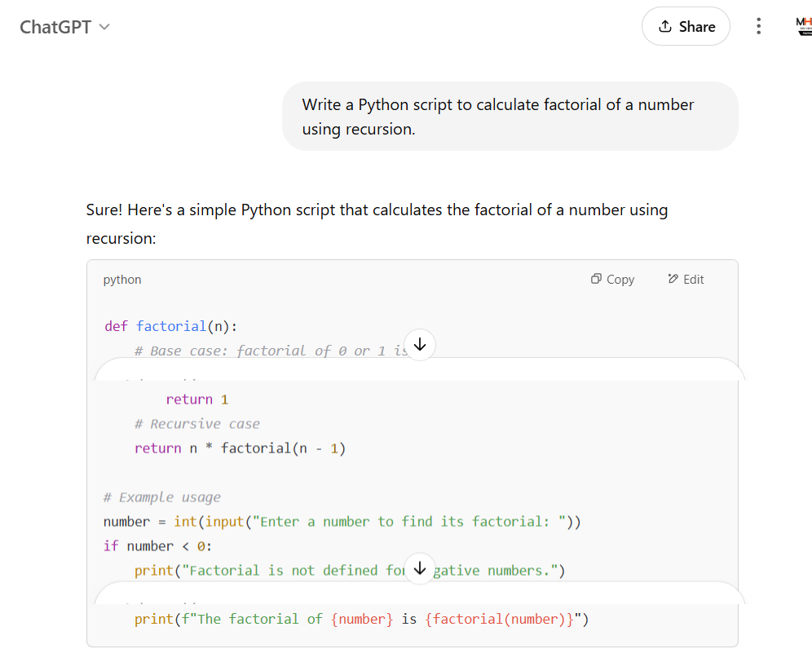Screen dimensions: 812x671
Task: Click the 'Sure! Here's a simple Python script' text
Action: pos(377,223)
